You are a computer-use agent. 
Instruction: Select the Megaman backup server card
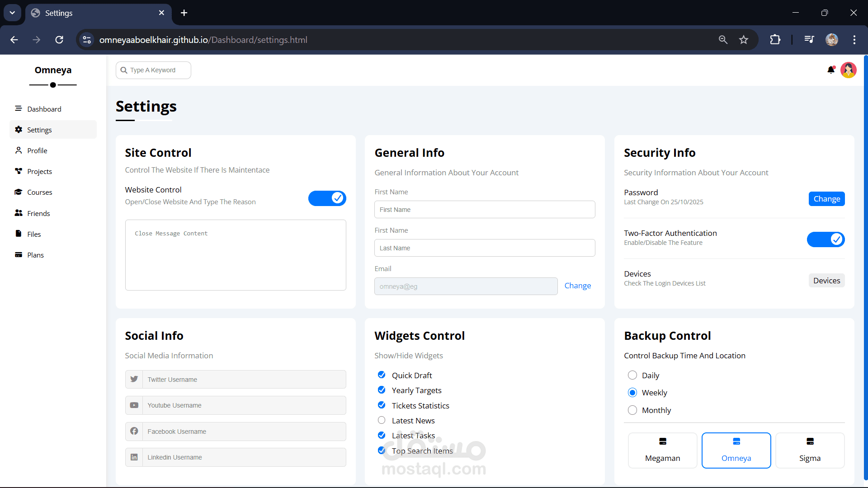click(662, 450)
